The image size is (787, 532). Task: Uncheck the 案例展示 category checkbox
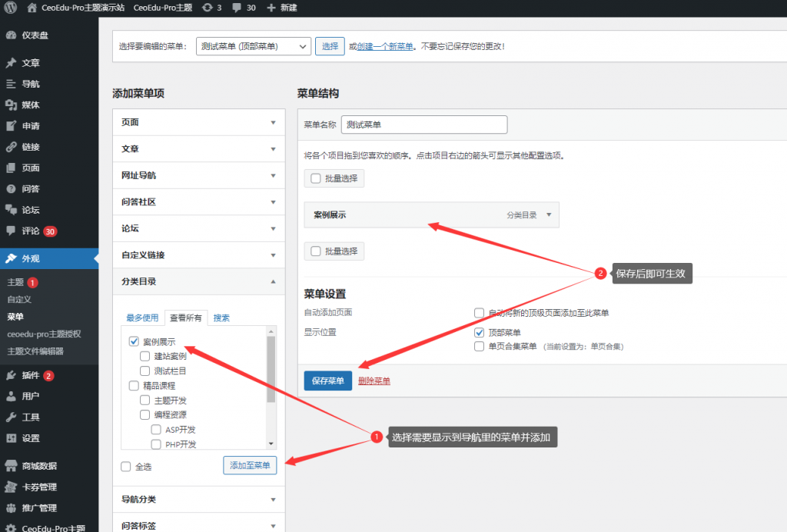click(x=134, y=341)
